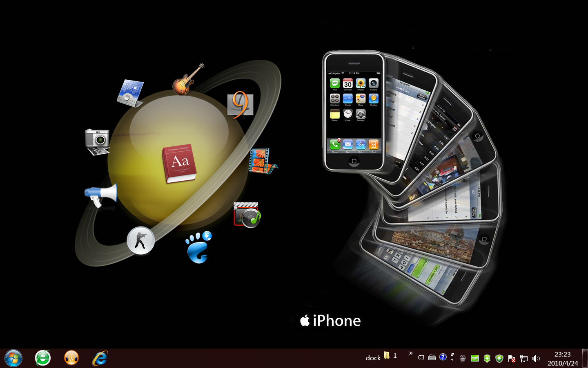The height and width of the screenshot is (368, 588).
Task: Open the orange headphones music player
Action: pos(71,358)
